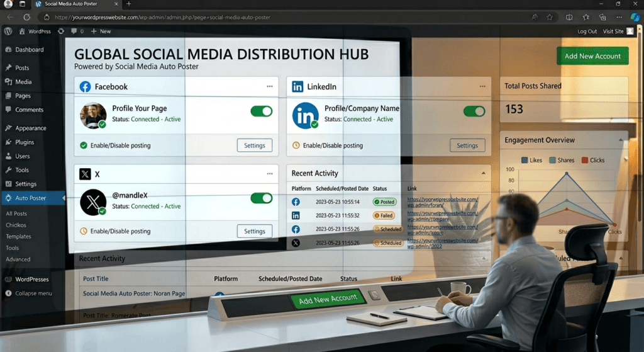This screenshot has width=644, height=352.
Task: Open Comments in the sidebar
Action: click(x=29, y=110)
